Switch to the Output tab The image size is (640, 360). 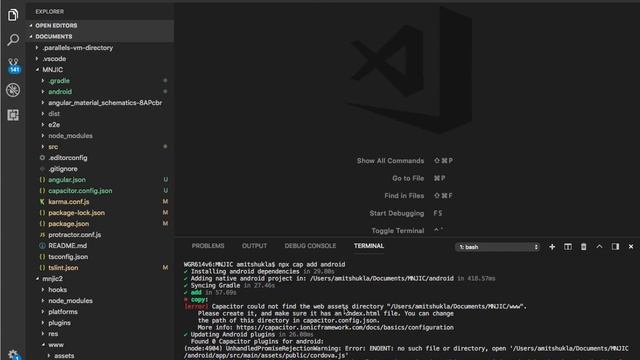254,246
